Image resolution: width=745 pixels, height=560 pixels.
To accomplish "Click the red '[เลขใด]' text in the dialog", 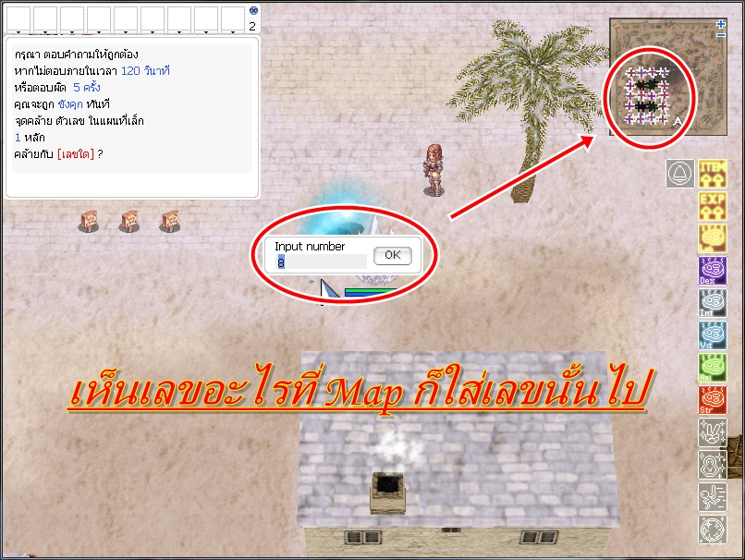I will [x=76, y=154].
